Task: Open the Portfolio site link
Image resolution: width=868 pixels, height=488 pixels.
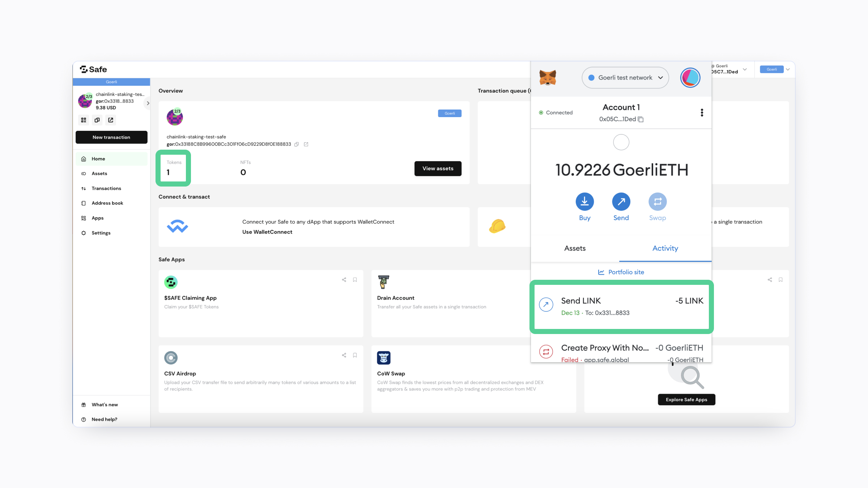Action: [621, 272]
